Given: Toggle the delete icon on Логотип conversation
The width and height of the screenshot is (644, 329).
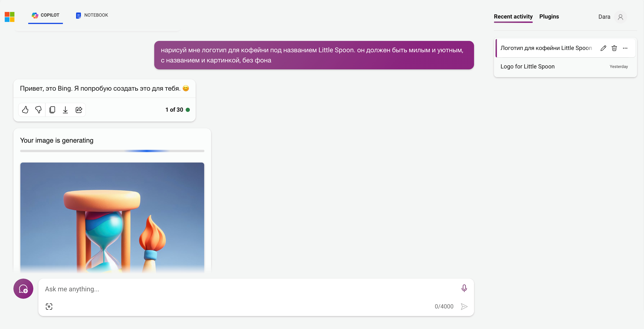Looking at the screenshot, I should pos(614,47).
